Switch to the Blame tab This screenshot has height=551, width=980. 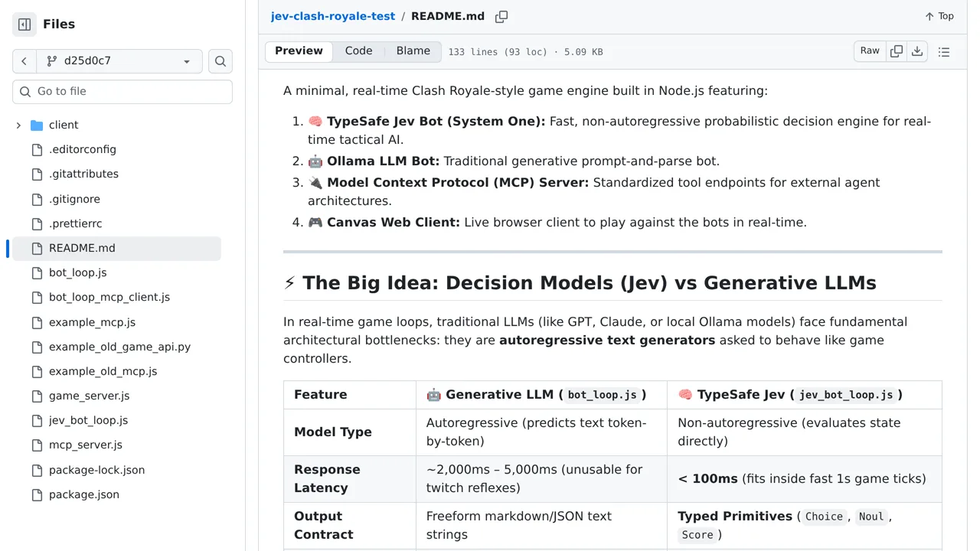413,51
